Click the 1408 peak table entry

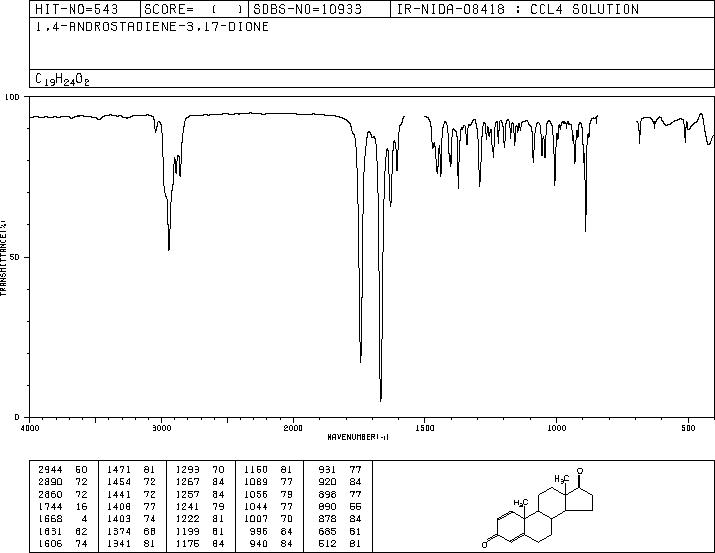click(x=131, y=506)
